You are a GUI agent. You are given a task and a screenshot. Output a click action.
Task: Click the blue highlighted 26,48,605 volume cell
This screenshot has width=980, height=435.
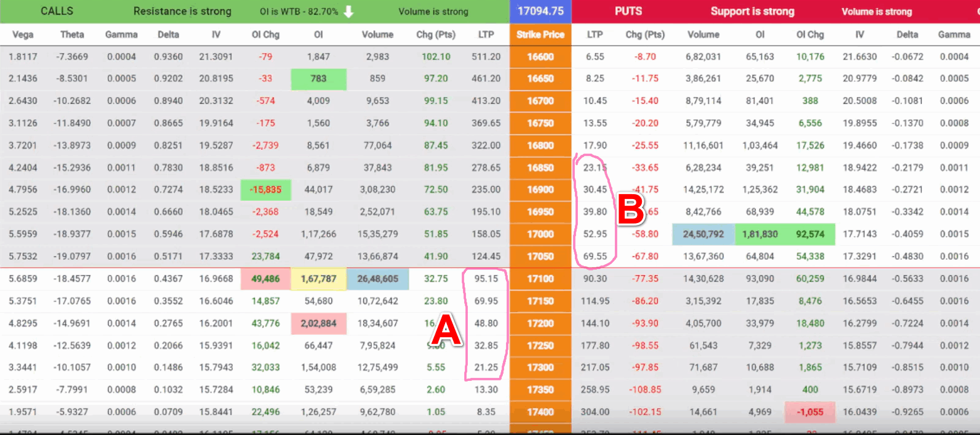377,279
